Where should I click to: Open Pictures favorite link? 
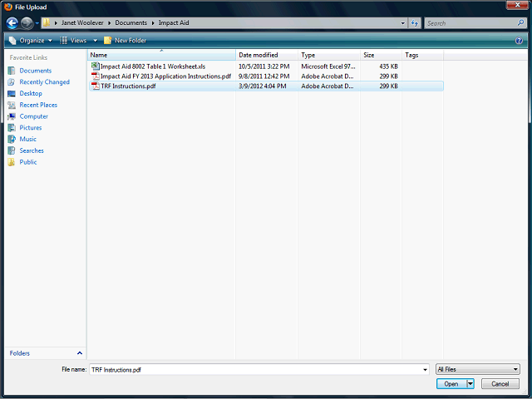click(x=31, y=127)
